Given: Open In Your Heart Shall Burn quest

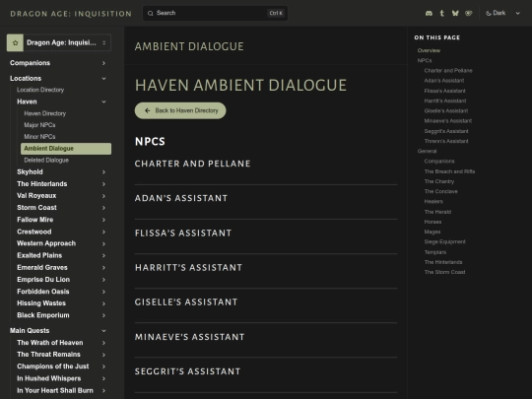Looking at the screenshot, I should [x=55, y=390].
